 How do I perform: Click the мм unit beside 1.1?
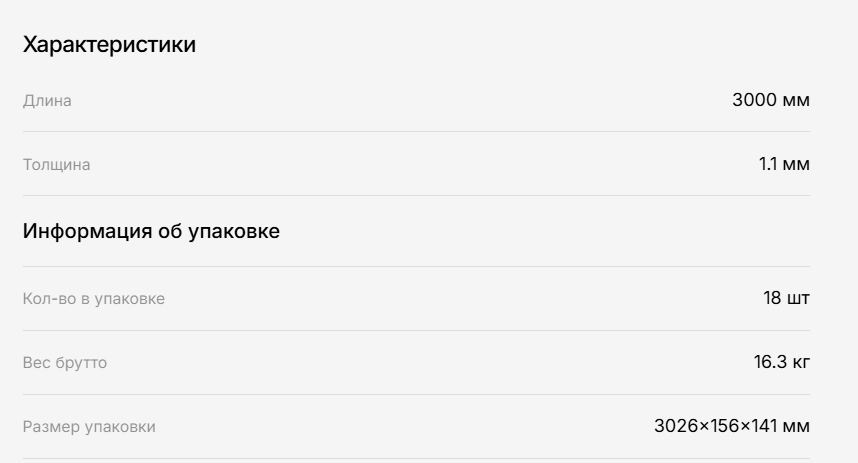click(x=796, y=164)
